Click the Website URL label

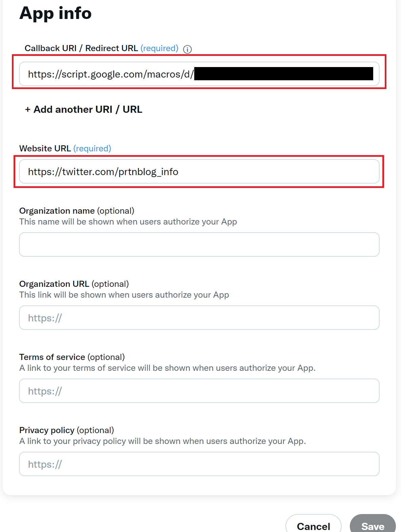(45, 148)
